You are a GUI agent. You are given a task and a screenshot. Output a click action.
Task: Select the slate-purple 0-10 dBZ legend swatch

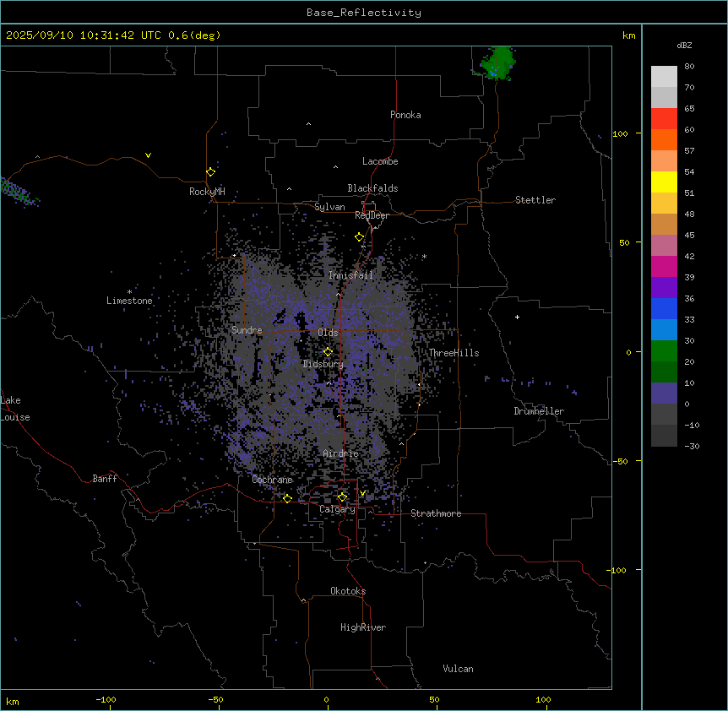click(x=664, y=393)
